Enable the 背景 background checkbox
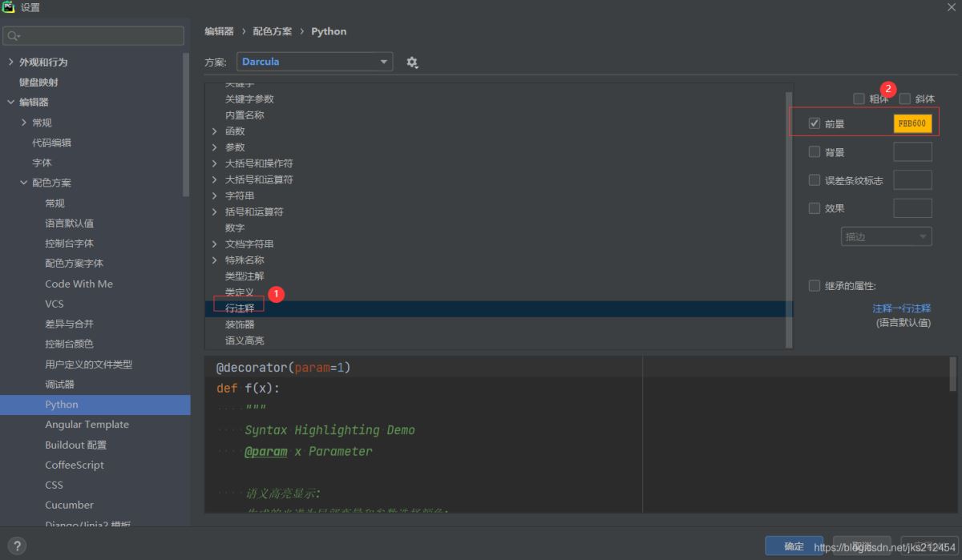Image resolution: width=962 pixels, height=560 pixels. pos(814,152)
